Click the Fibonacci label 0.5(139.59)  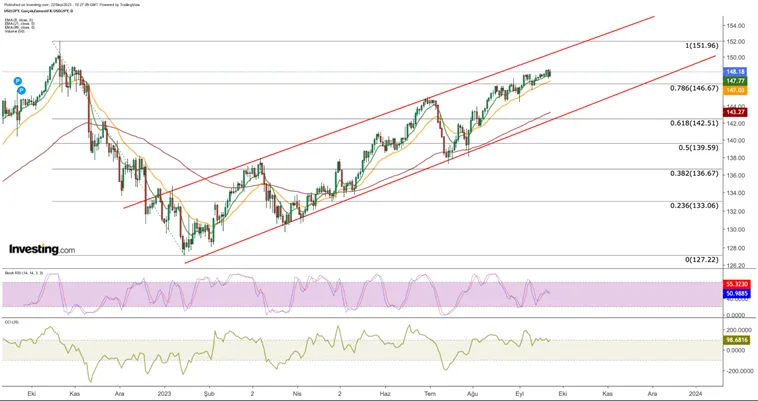pyautogui.click(x=698, y=148)
